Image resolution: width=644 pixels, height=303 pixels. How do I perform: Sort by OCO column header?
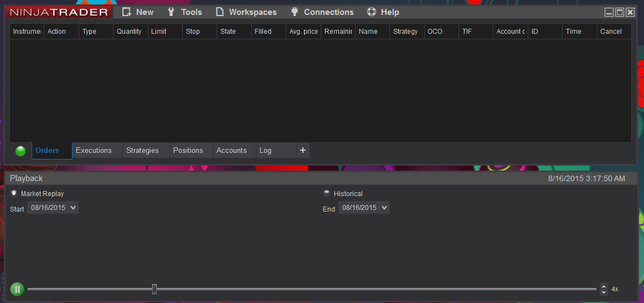pos(441,31)
